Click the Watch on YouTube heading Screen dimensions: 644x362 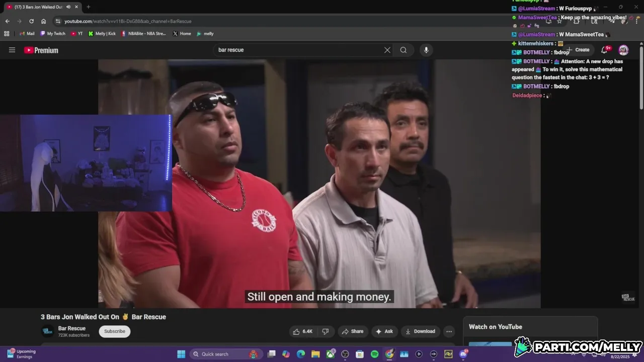496,327
